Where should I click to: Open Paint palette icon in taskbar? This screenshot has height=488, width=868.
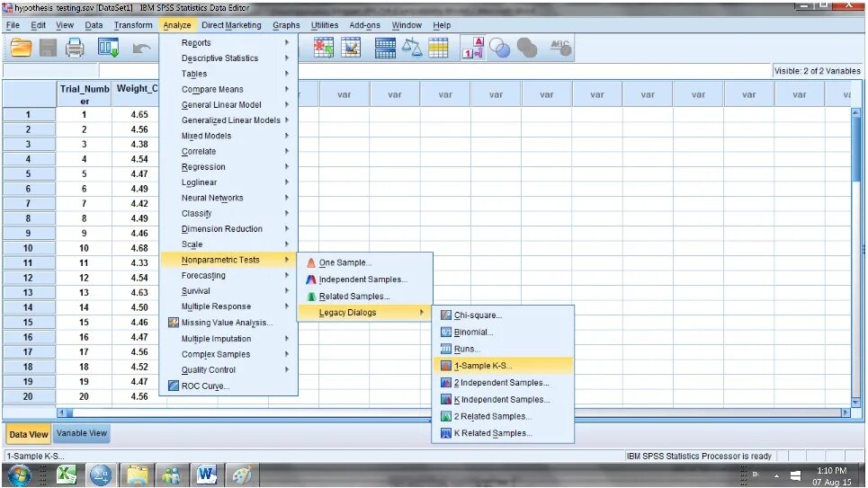[243, 475]
